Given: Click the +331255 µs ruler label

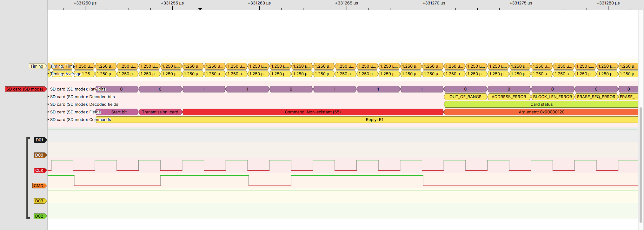Looking at the screenshot, I should [x=172, y=3].
